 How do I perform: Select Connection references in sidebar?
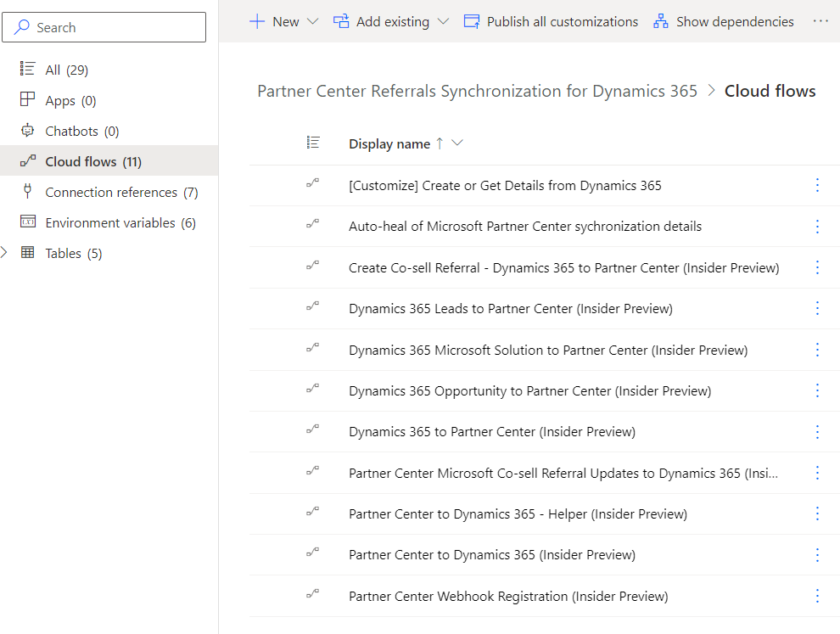[111, 193]
